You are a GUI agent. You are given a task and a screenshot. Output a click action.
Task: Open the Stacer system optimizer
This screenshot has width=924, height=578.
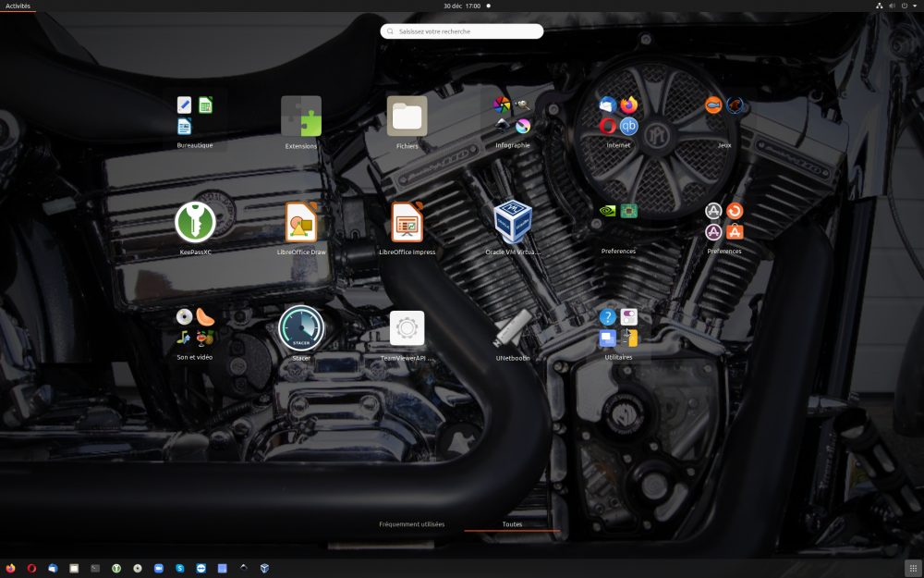point(301,328)
